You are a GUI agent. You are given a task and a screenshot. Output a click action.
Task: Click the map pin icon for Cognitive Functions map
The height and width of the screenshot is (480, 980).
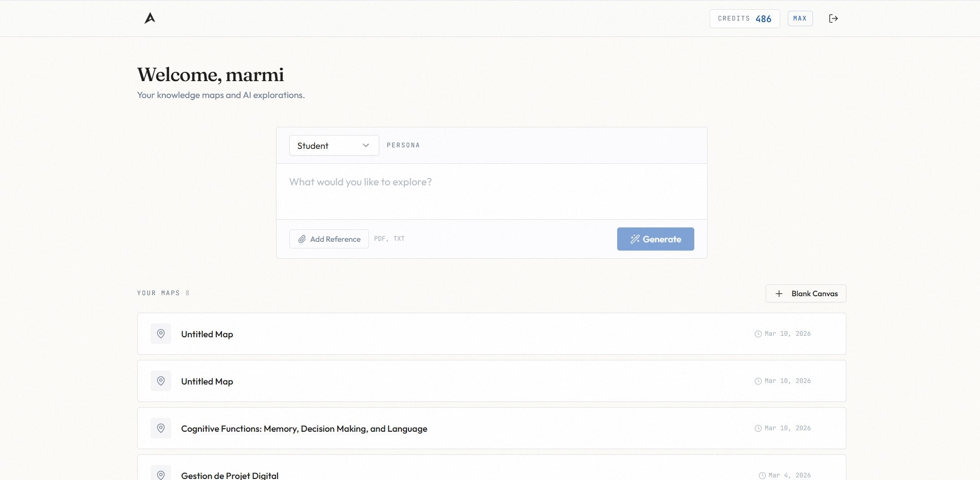pyautogui.click(x=161, y=428)
